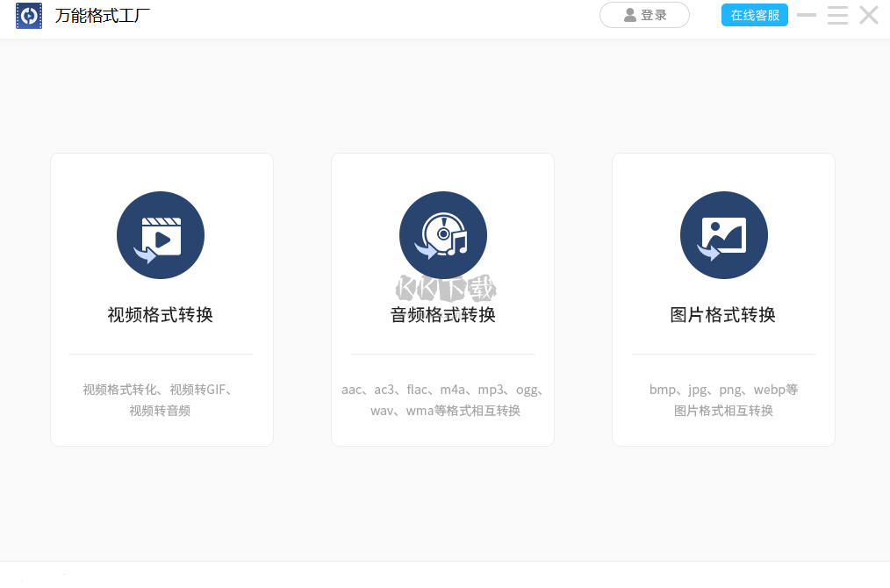Select the video format conversion filmstrip icon
Viewport: 890px width, 588px height.
(x=161, y=234)
